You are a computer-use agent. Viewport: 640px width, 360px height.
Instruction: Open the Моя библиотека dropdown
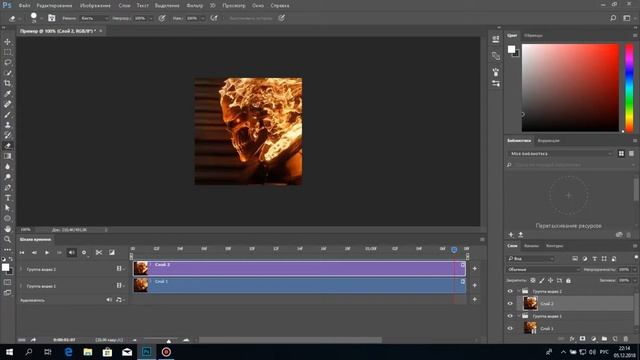[x=560, y=153]
